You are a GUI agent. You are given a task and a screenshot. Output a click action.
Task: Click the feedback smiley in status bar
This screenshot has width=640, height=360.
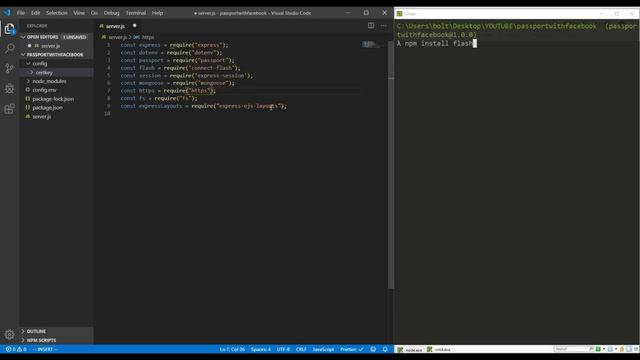coord(373,349)
